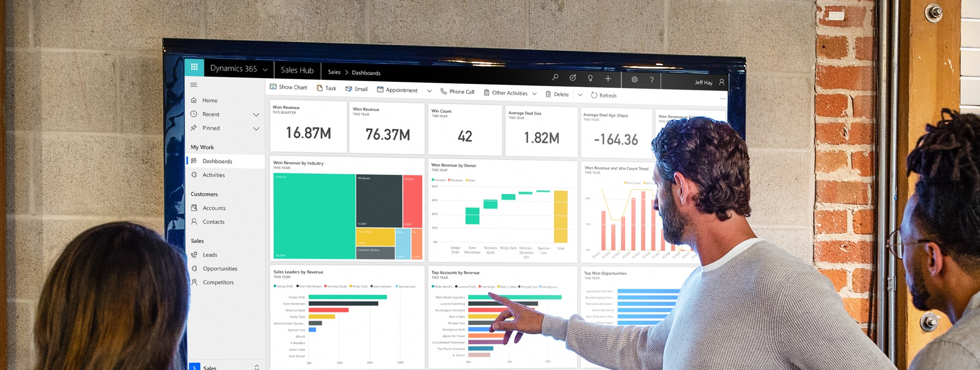Expand chevron beside Other Activities

click(x=535, y=94)
